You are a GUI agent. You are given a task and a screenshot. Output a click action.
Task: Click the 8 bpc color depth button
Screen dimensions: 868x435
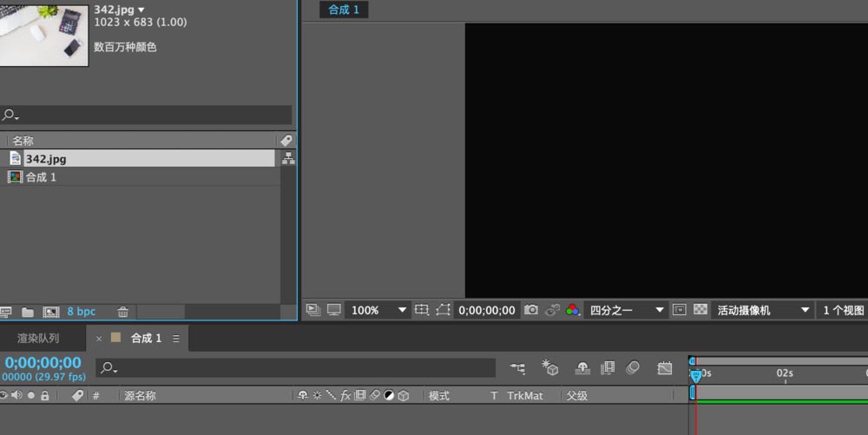82,312
